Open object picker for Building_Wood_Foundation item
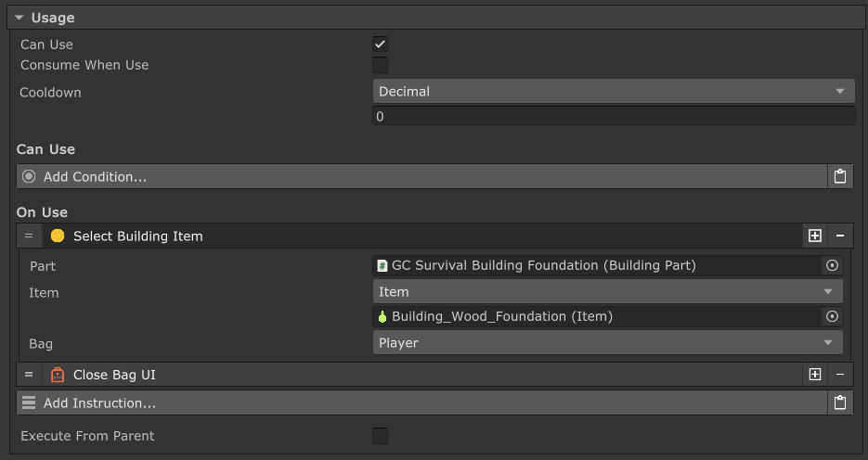868x460 pixels. click(832, 316)
